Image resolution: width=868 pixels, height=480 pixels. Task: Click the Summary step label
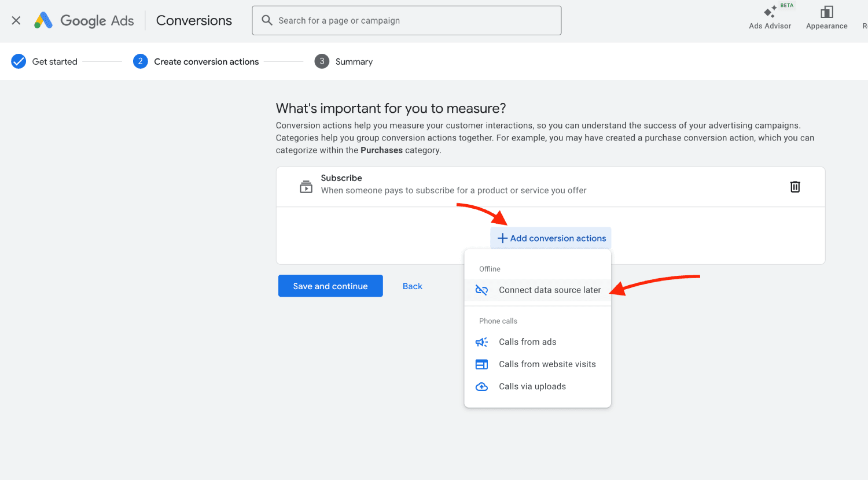354,61
